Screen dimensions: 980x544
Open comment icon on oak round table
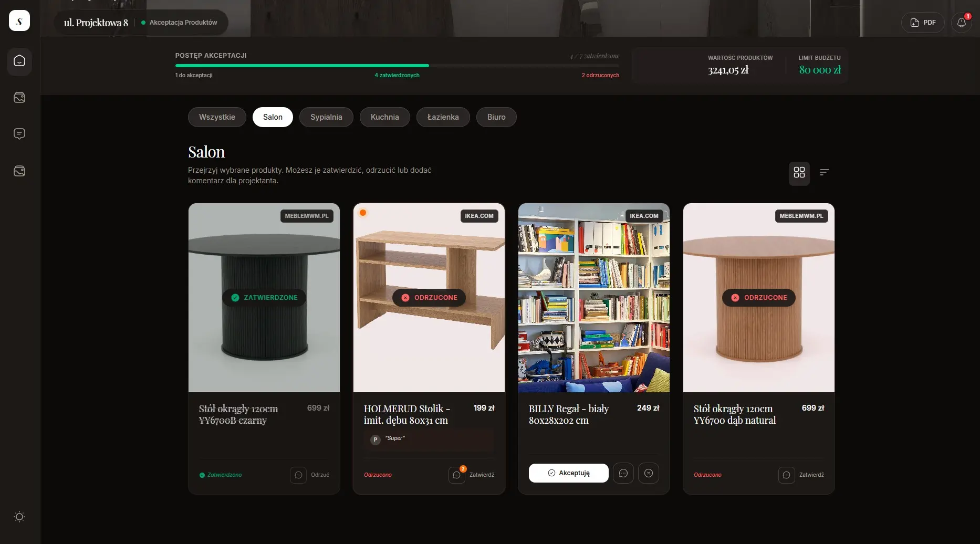click(786, 475)
